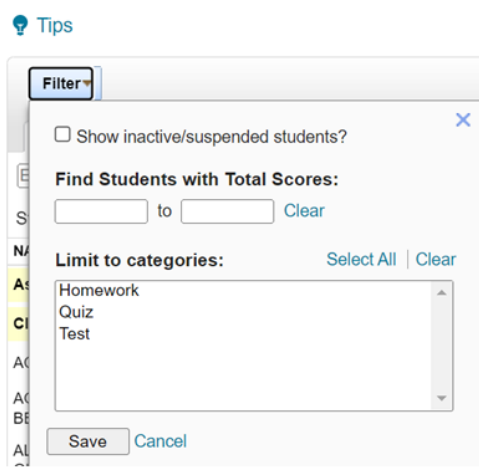Viewport: 479px width, 467px height.
Task: Click the category list scroll down arrow
Action: (442, 398)
